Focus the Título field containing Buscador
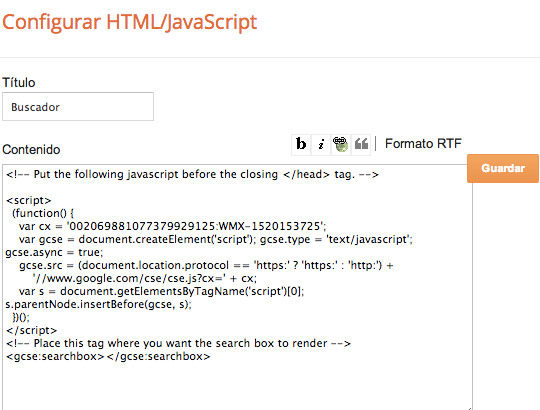Viewport: 540px width, 410px height. [78, 107]
